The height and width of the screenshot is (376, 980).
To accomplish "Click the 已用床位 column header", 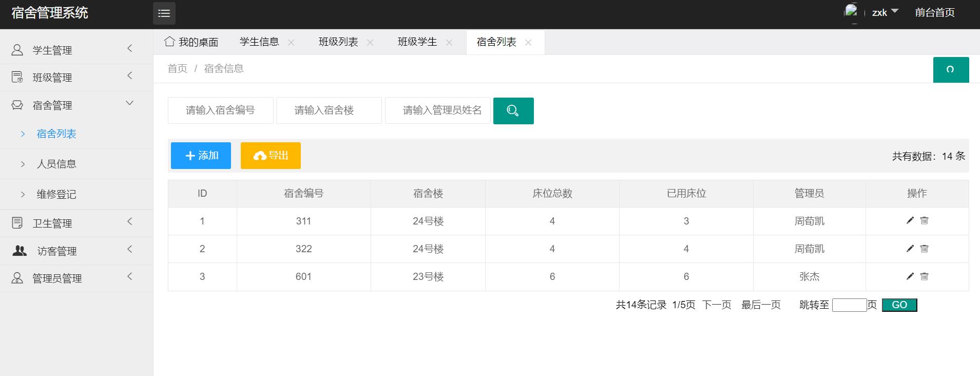I will click(x=686, y=194).
